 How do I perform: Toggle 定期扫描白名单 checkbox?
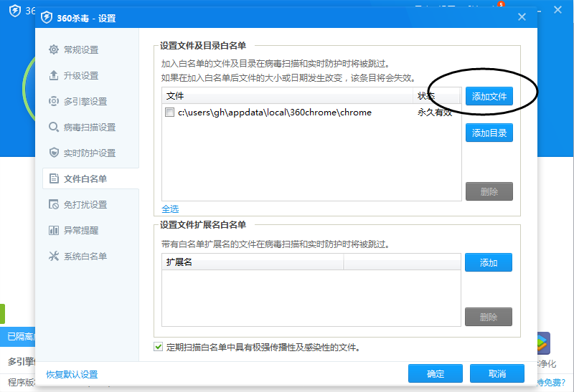[159, 348]
